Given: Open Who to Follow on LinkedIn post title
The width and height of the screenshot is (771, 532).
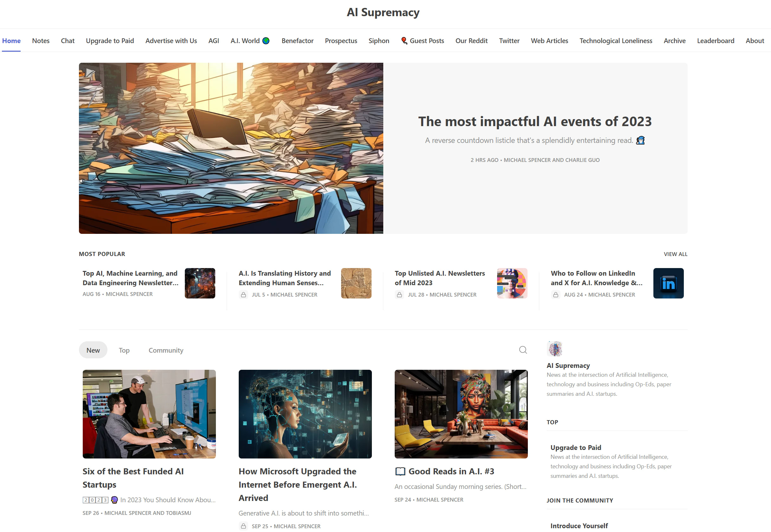Looking at the screenshot, I should click(x=597, y=278).
